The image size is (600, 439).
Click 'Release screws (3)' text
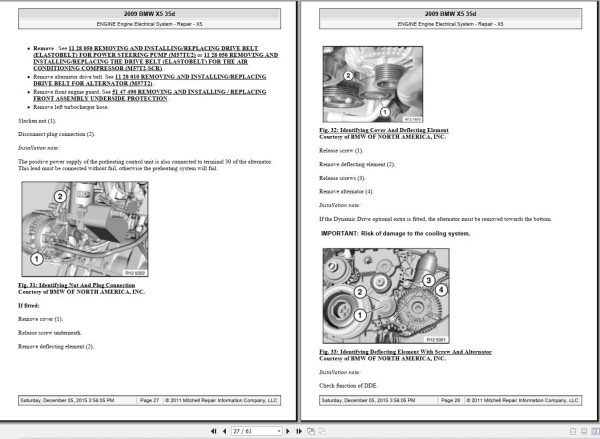click(x=342, y=178)
